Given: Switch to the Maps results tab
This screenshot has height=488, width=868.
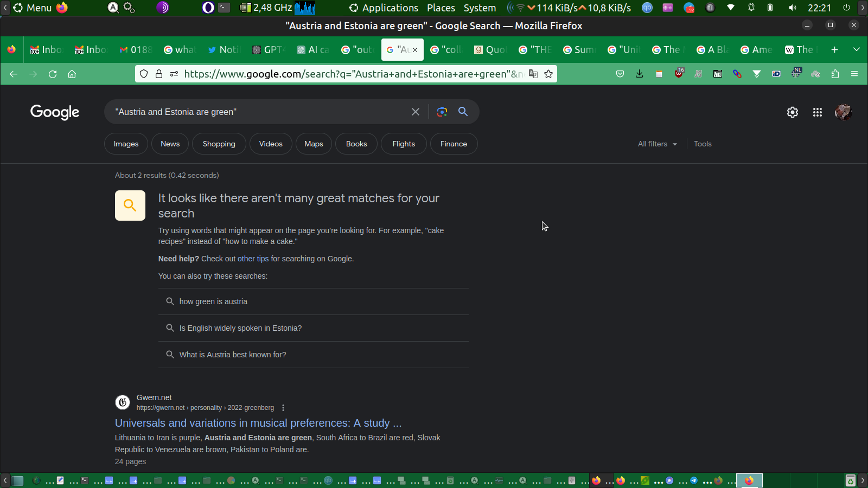Looking at the screenshot, I should [314, 144].
